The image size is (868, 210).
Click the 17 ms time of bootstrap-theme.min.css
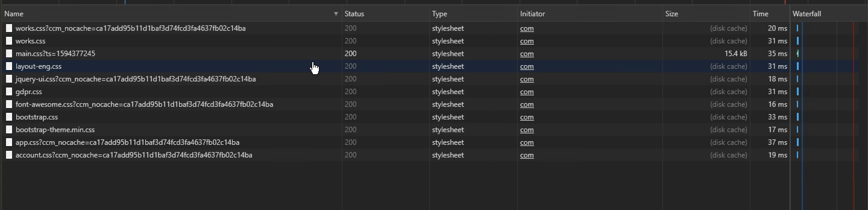(x=777, y=130)
